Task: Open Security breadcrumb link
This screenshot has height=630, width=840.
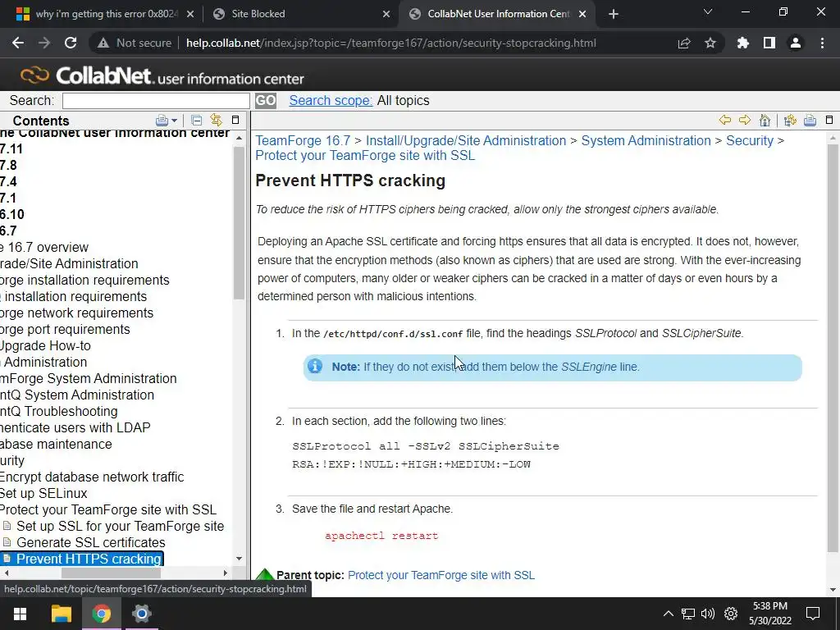Action: click(750, 141)
